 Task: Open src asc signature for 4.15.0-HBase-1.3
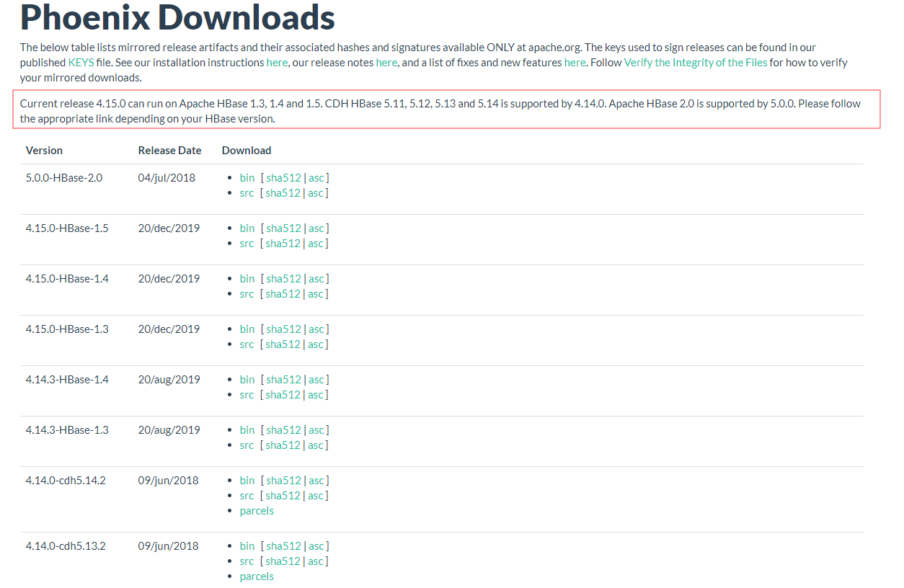[316, 344]
